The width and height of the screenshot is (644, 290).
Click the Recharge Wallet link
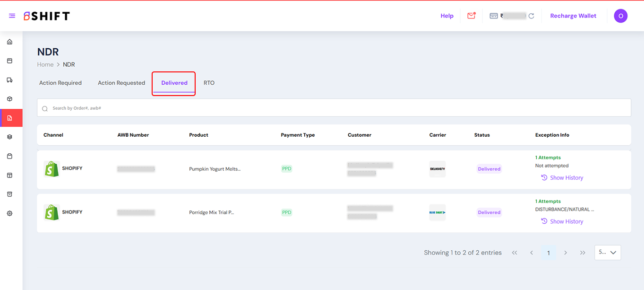pos(573,16)
